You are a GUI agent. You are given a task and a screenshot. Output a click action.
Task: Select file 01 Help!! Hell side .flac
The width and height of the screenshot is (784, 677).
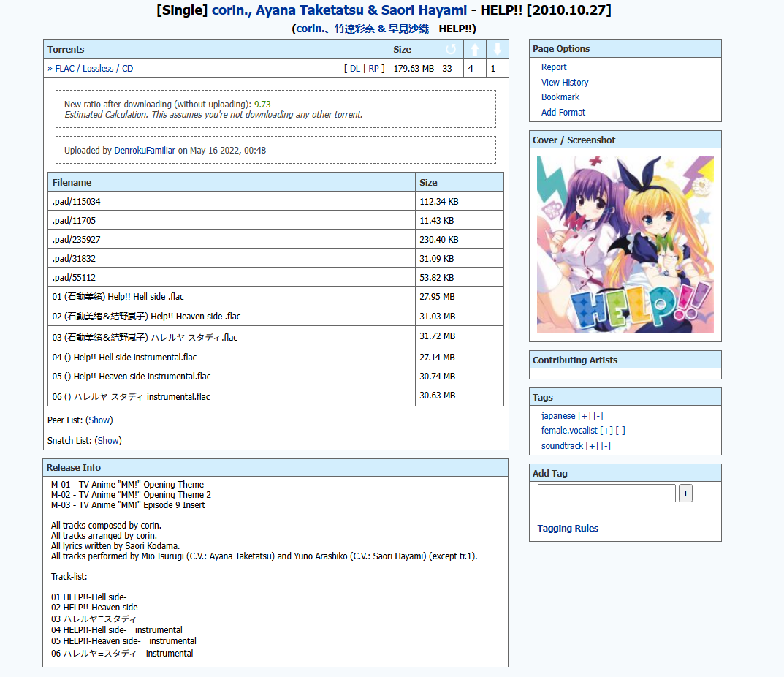(276, 296)
